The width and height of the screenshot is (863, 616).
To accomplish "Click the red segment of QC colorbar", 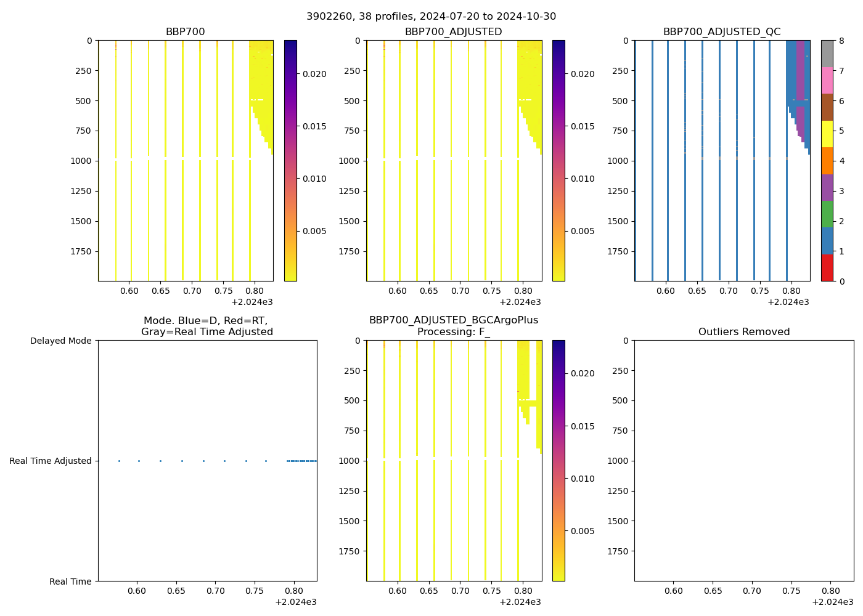I will coord(827,268).
